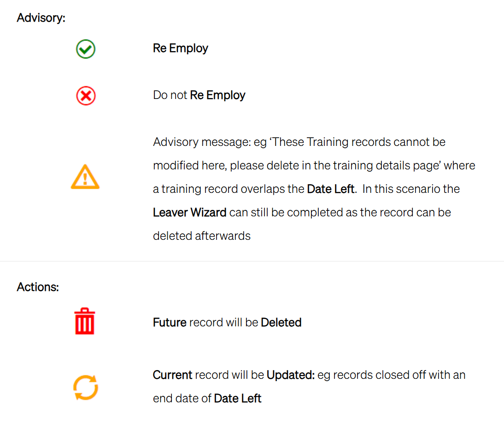Click the green Re Employ checkmark icon

pyautogui.click(x=86, y=49)
